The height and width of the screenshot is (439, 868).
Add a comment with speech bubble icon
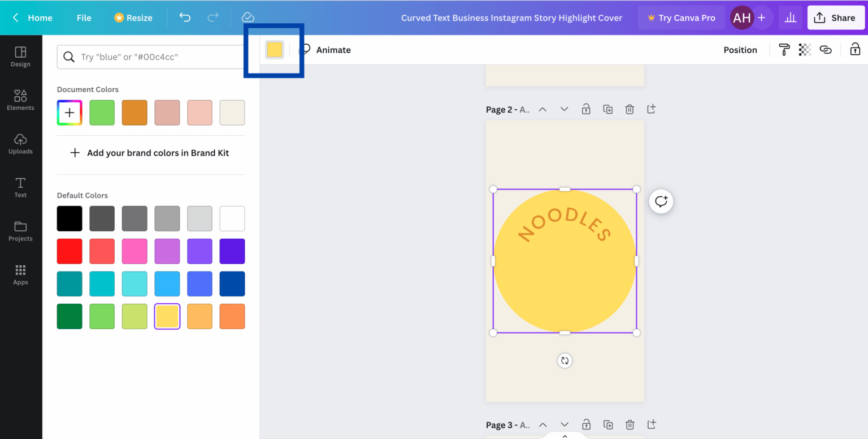point(661,201)
